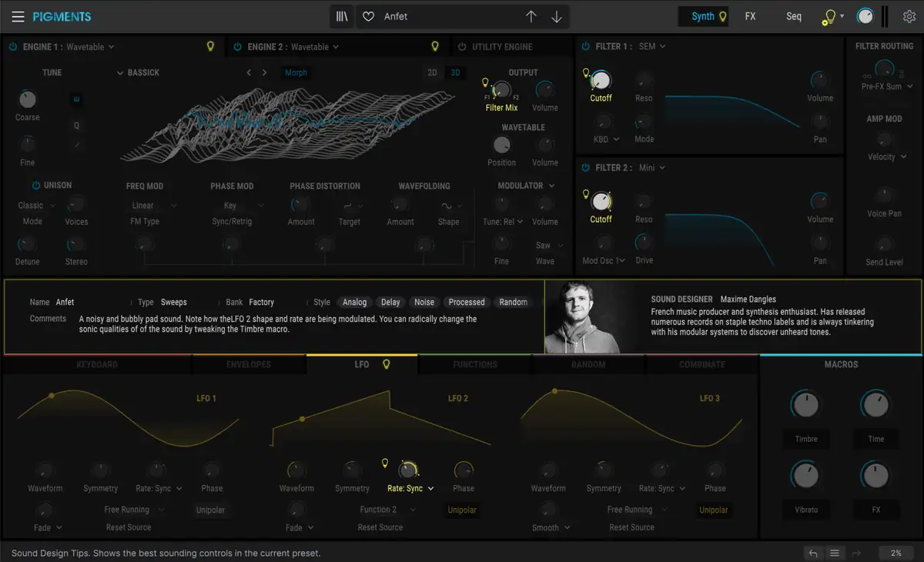Click the Morph button
The image size is (924, 562).
pos(296,72)
